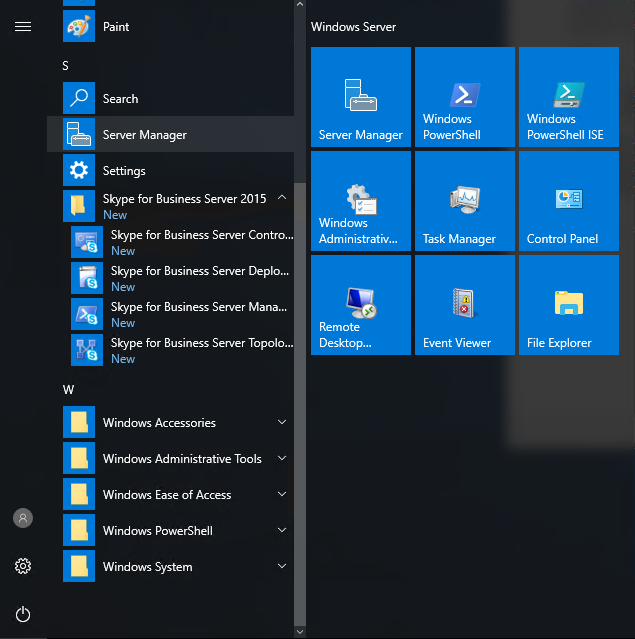Open the Control Panel tile
635x639 pixels.
[x=569, y=201]
